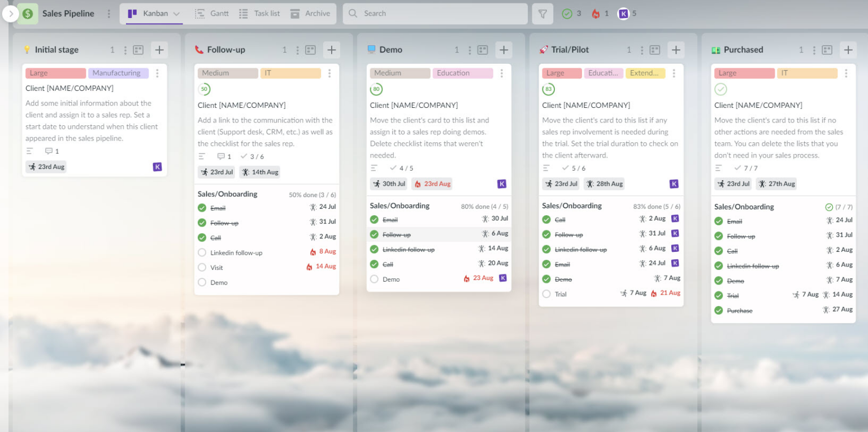
Task: Open the filter funnel button
Action: point(542,14)
